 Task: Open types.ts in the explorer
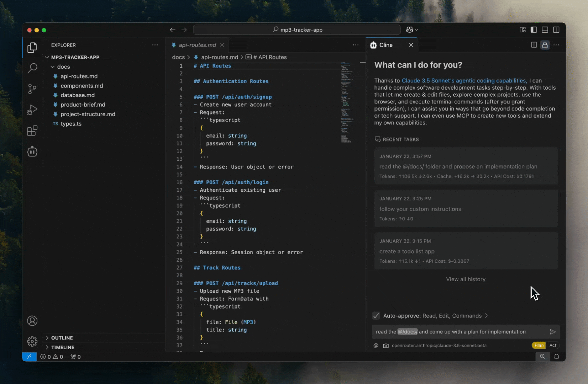[71, 124]
